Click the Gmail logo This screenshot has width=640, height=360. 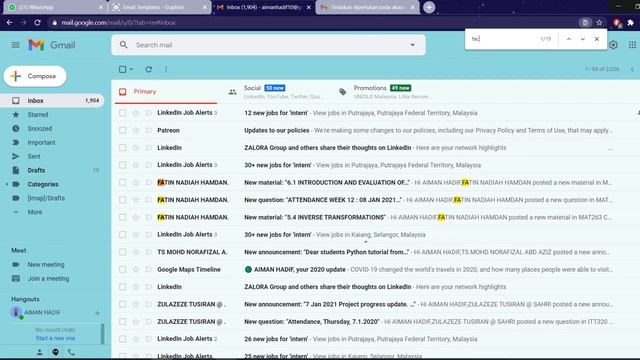coord(52,45)
